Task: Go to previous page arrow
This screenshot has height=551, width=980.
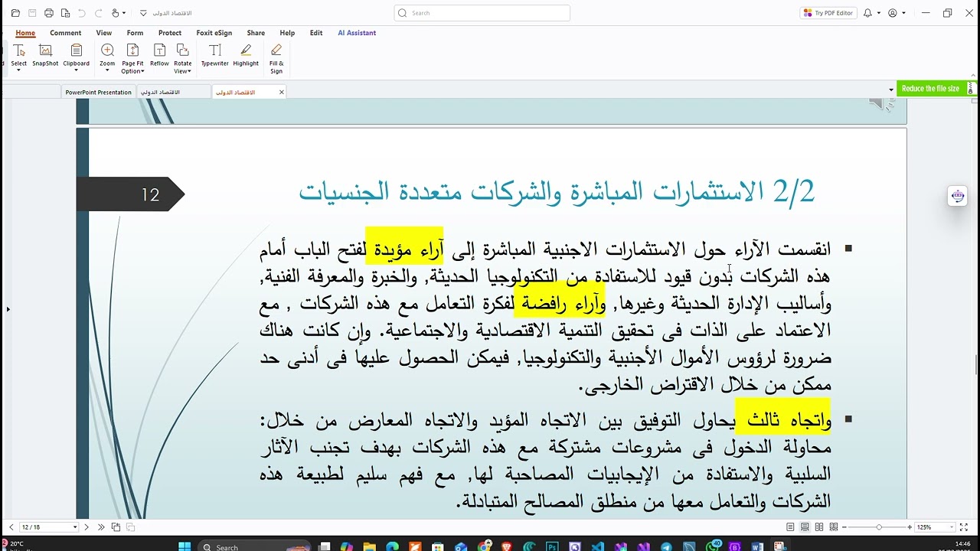Action: click(x=11, y=527)
